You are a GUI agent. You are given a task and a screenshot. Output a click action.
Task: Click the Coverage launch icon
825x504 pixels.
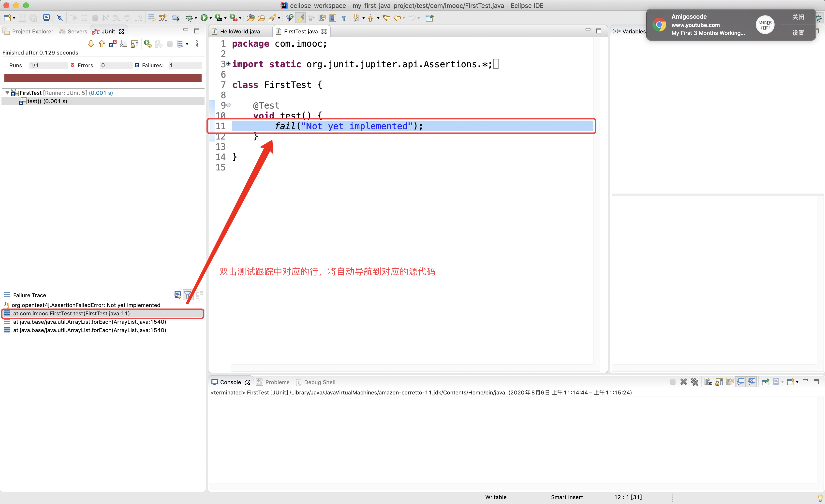pyautogui.click(x=218, y=18)
